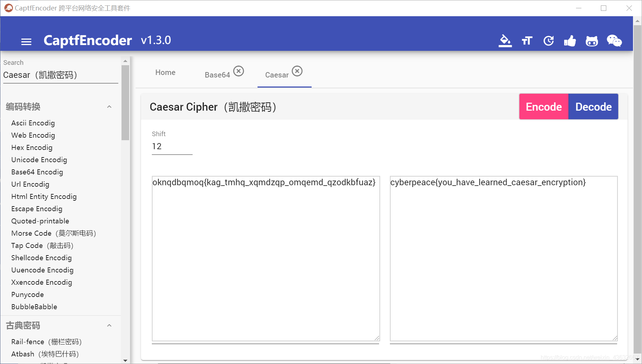Switch to the Home tab
Screen dimensions: 642x364
(x=165, y=72)
